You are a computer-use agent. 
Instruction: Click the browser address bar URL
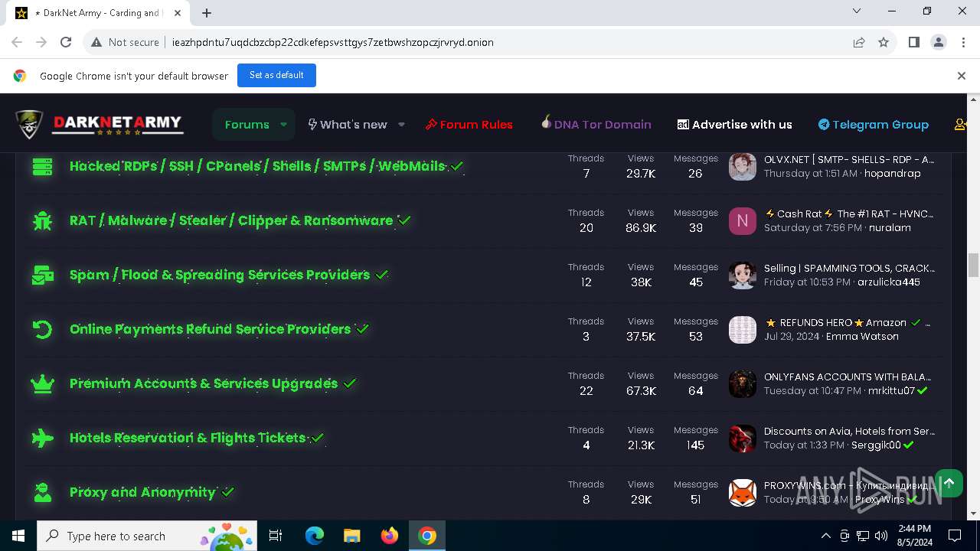pos(332,42)
